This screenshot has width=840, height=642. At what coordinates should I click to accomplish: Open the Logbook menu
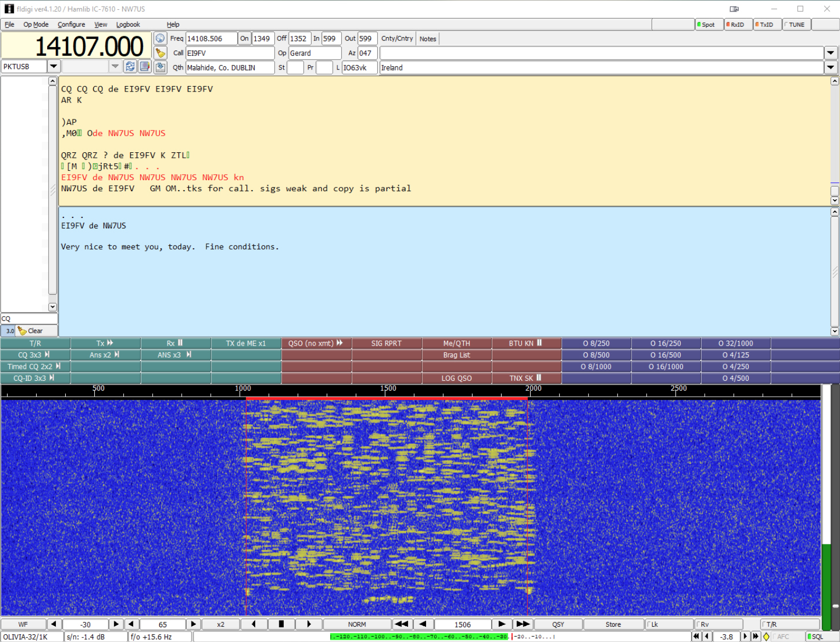[128, 25]
